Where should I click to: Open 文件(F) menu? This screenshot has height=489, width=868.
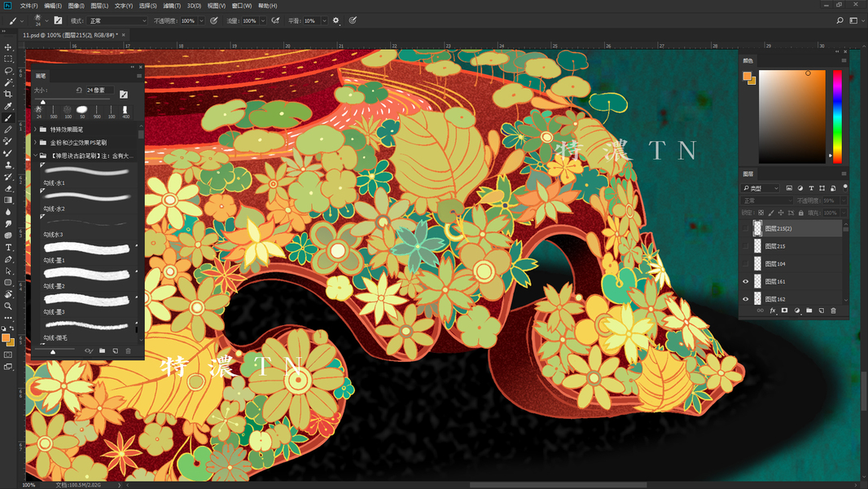(x=28, y=6)
